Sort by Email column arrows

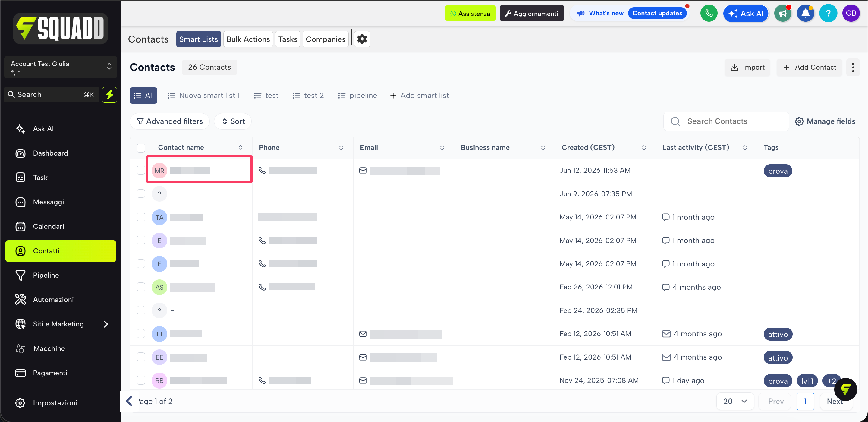tap(442, 148)
